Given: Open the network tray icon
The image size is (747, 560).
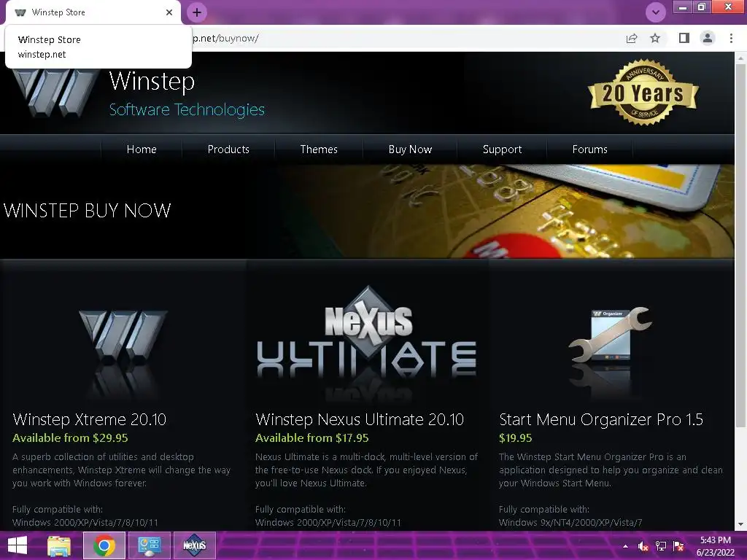Looking at the screenshot, I should pyautogui.click(x=661, y=546).
